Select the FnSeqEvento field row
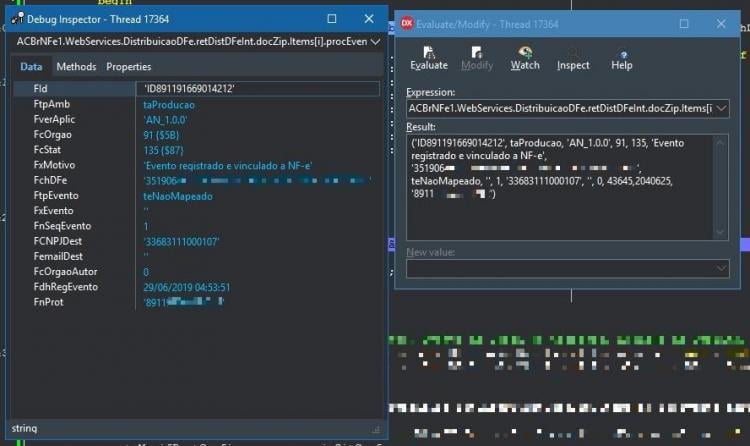The image size is (750, 446). (x=197, y=226)
